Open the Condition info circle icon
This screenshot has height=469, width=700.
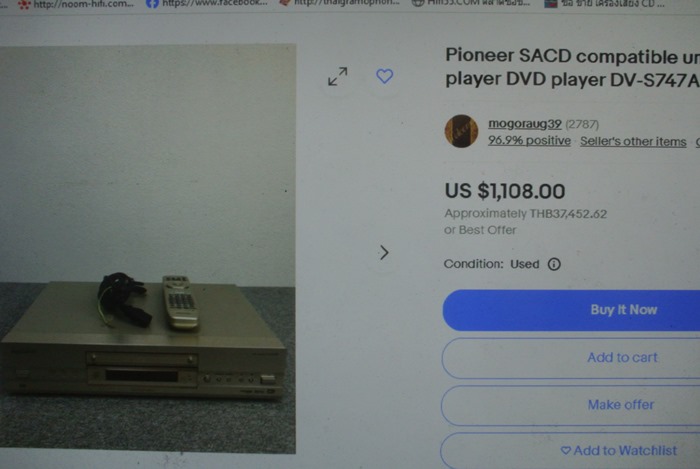554,264
